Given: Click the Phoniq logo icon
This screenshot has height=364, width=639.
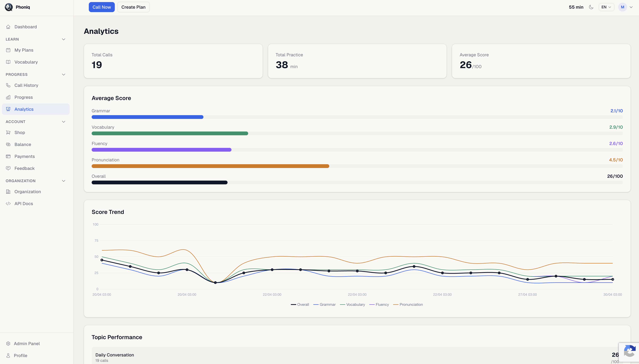Looking at the screenshot, I should (9, 7).
